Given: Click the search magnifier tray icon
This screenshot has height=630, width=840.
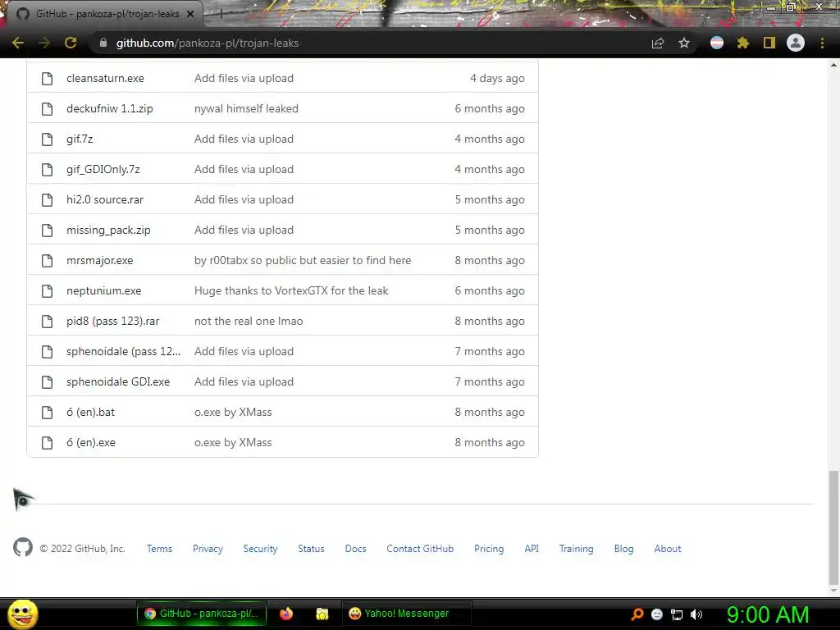Looking at the screenshot, I should point(637,614).
